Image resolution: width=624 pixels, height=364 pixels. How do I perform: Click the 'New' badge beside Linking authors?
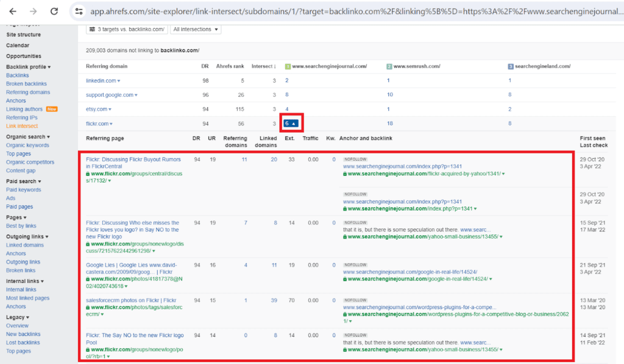click(x=52, y=109)
